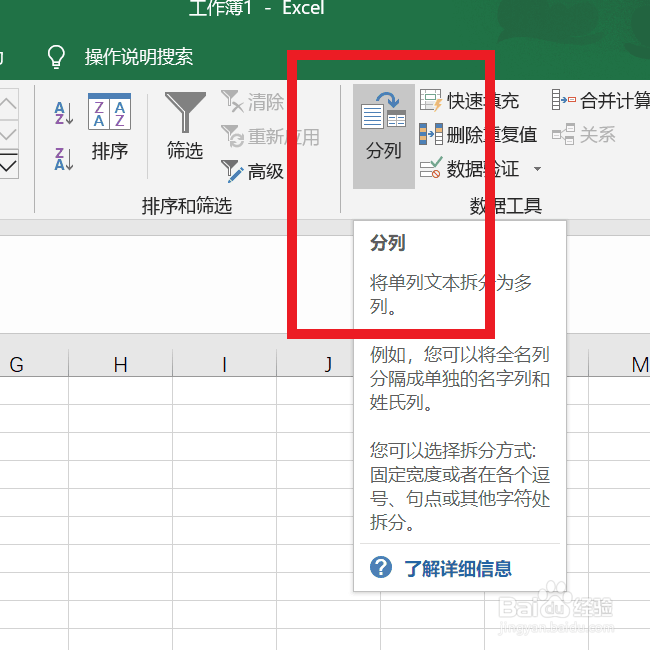The image size is (650, 650).
Task: Sort descending with the Z to A icon
Action: click(x=64, y=159)
